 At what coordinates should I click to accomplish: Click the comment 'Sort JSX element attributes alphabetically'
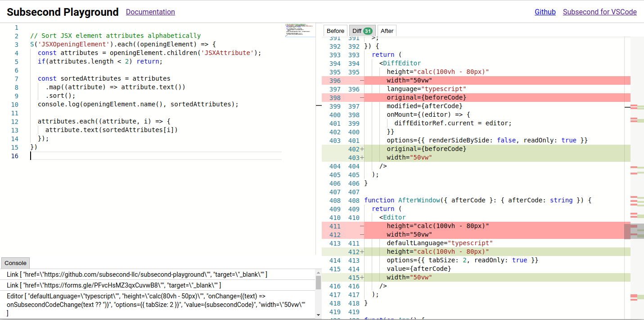[115, 36]
